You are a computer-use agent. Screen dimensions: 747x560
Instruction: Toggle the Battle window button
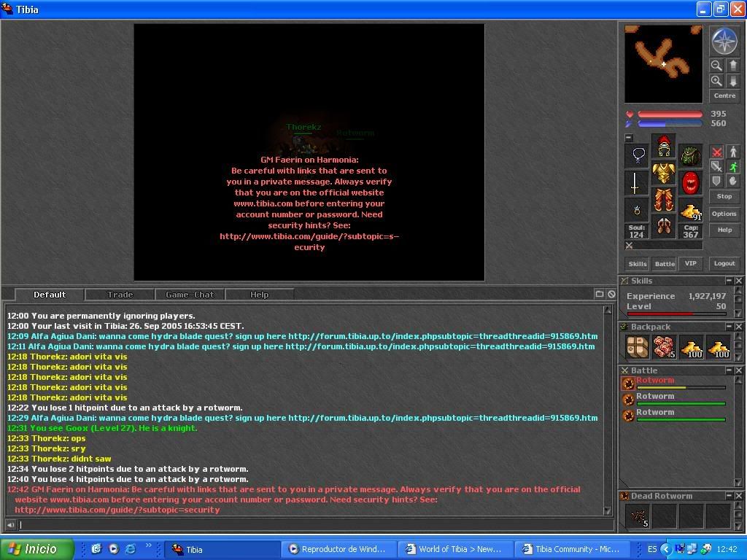(x=664, y=264)
